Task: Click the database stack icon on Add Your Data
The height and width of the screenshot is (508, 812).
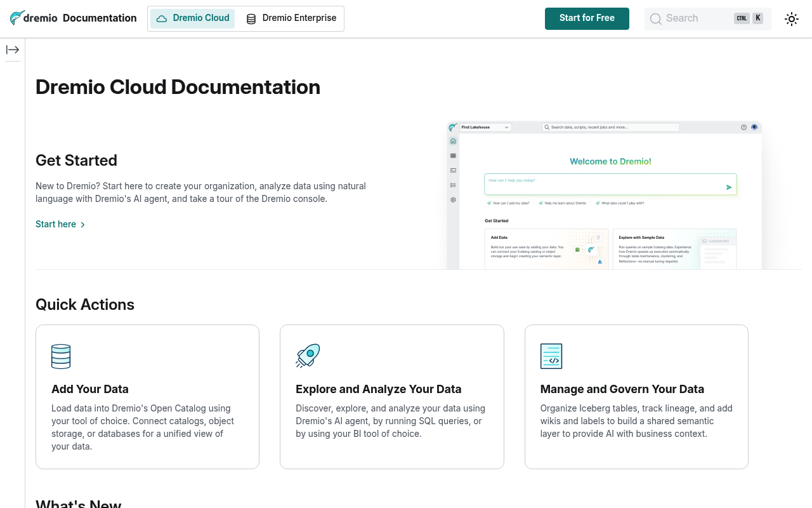Action: (61, 356)
